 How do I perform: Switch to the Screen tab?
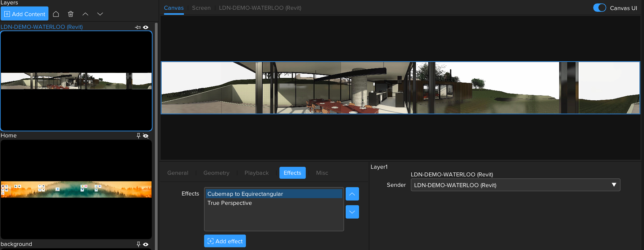tap(201, 8)
